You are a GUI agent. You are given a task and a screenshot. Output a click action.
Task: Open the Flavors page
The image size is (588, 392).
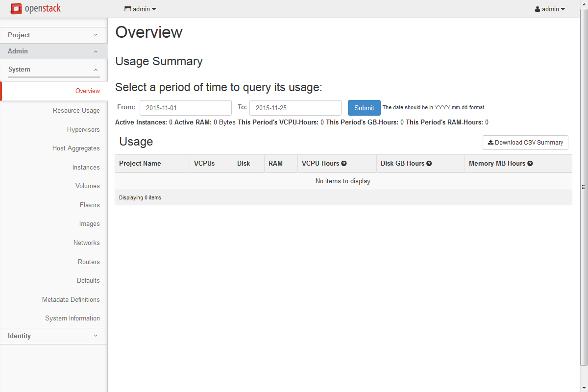coord(90,205)
